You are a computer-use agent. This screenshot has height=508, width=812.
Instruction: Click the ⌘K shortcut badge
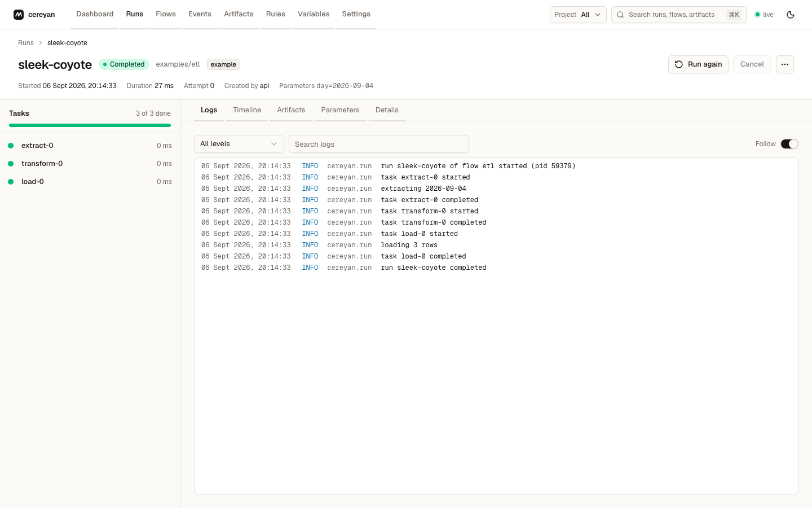point(734,15)
